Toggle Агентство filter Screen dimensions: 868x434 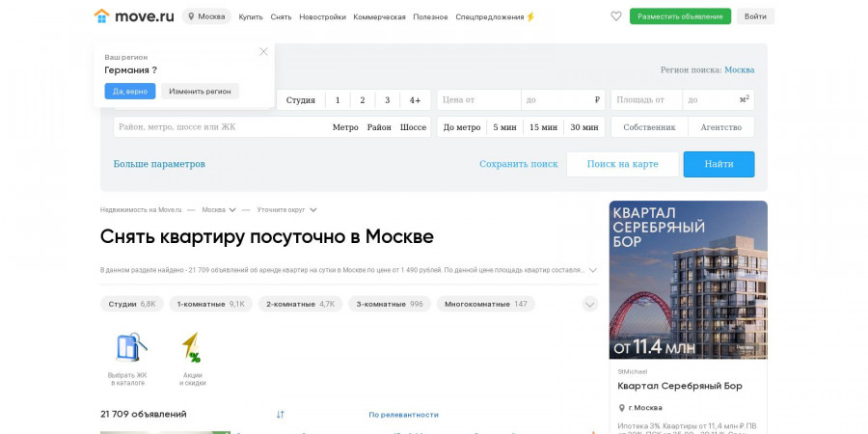721,127
